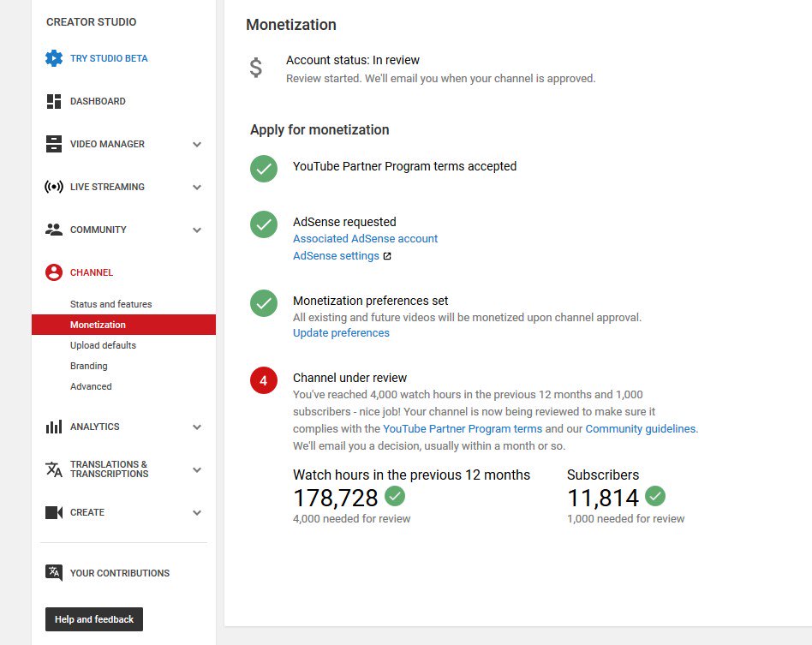Click green check beside Partner Program terms accepted
Screen dimensions: 812x645
click(x=264, y=169)
